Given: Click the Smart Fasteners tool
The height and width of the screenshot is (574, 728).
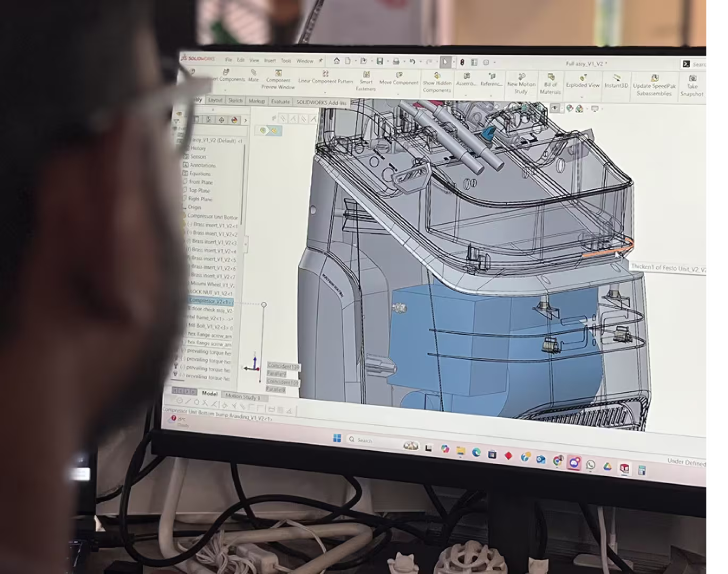Looking at the screenshot, I should pos(367,80).
